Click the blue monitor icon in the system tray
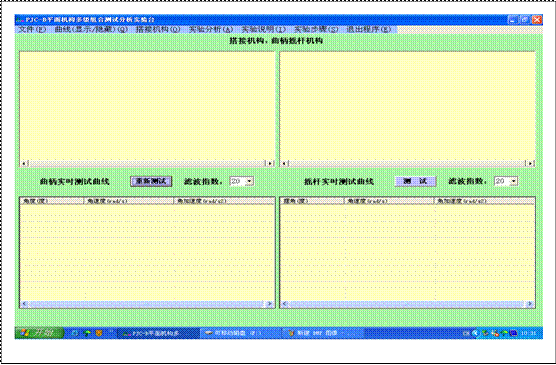 pos(513,333)
